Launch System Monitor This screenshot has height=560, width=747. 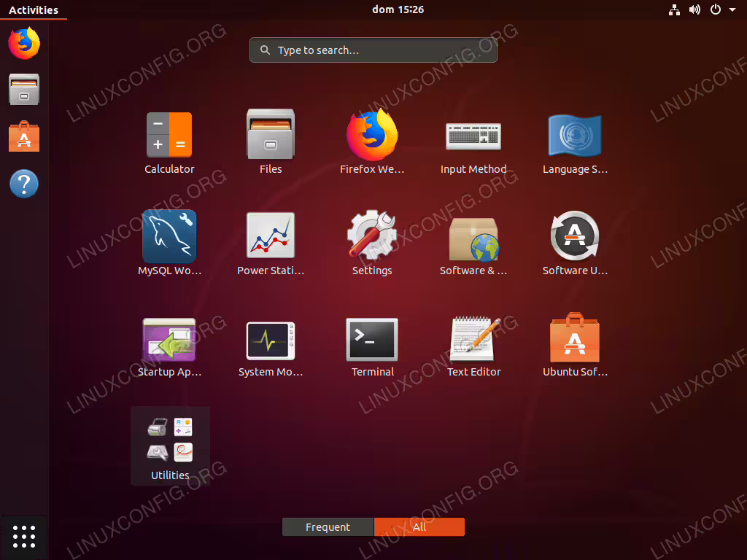pyautogui.click(x=271, y=341)
